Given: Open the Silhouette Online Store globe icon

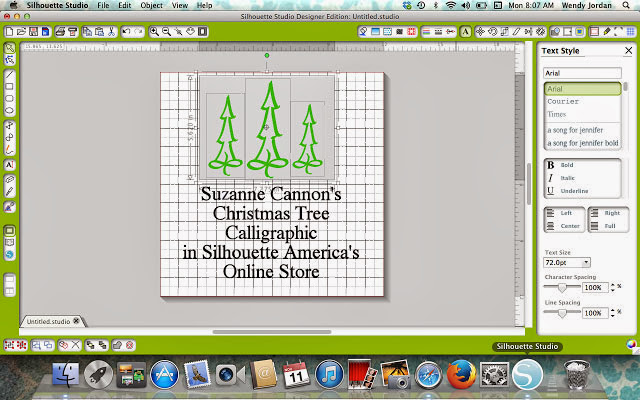Looking at the screenshot, I should coord(10,254).
